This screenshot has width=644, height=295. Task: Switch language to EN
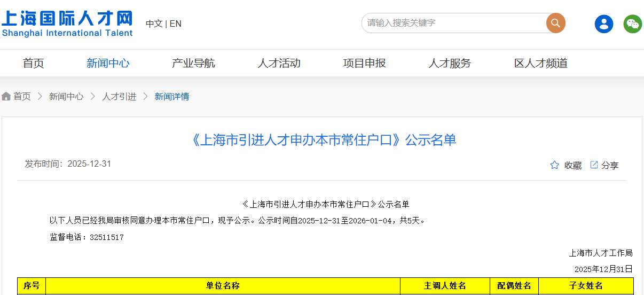tap(176, 24)
